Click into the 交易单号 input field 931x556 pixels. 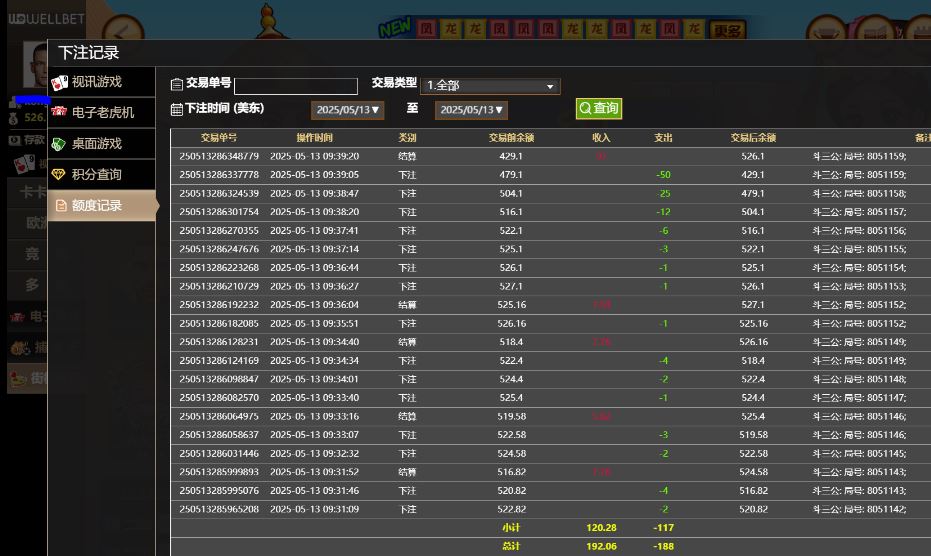[295, 87]
